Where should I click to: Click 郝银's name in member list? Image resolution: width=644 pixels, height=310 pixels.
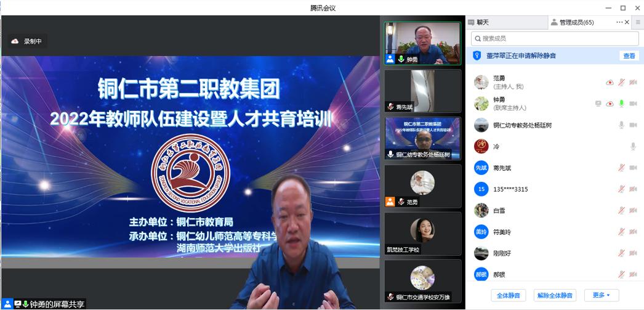(499, 275)
